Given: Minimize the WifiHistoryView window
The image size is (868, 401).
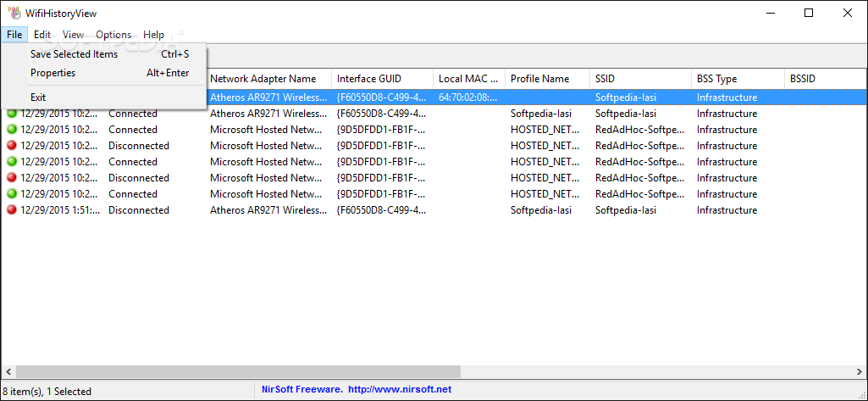Looking at the screenshot, I should point(771,14).
